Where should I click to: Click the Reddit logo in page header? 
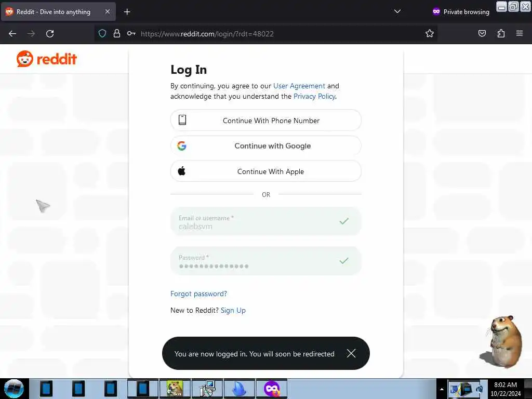coord(46,59)
